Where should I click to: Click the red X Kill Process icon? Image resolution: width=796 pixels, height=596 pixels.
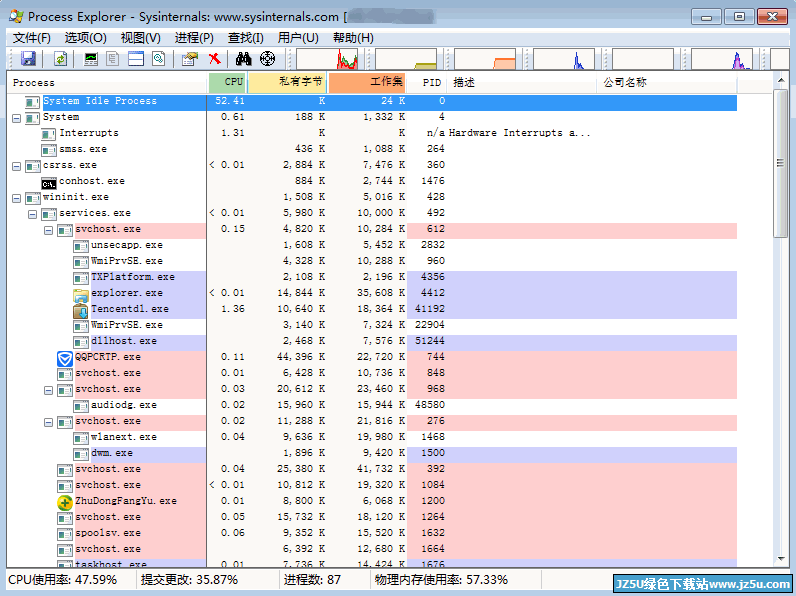[215, 59]
